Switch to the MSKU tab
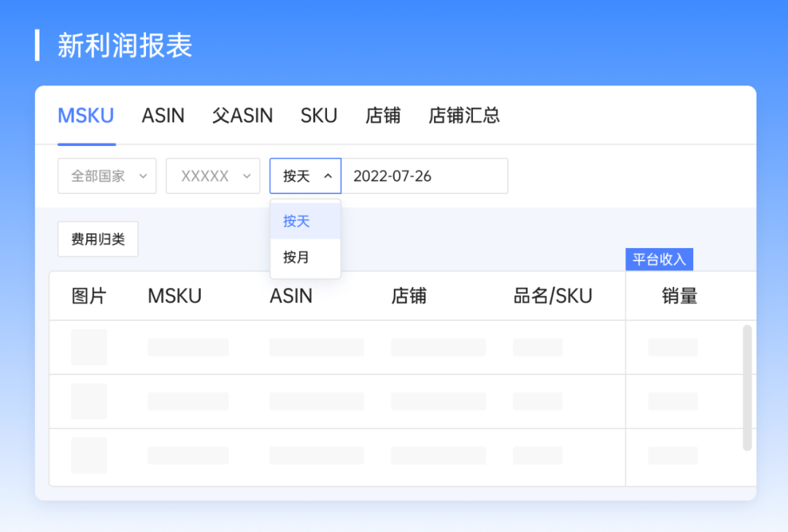The image size is (788, 532). 86,115
